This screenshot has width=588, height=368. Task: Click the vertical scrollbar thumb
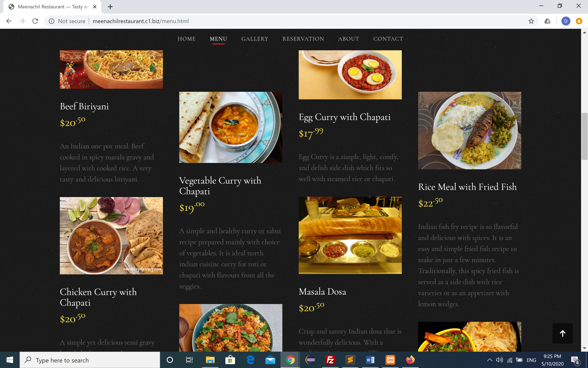click(x=584, y=136)
